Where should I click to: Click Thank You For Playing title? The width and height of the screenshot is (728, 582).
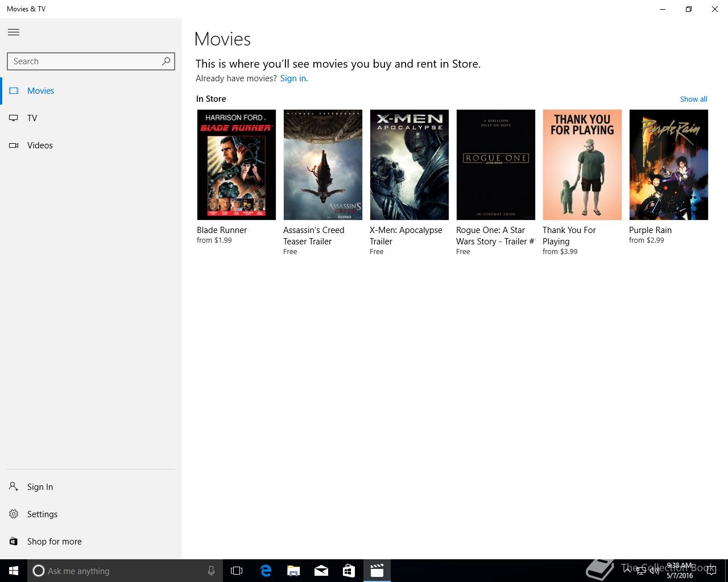[569, 236]
